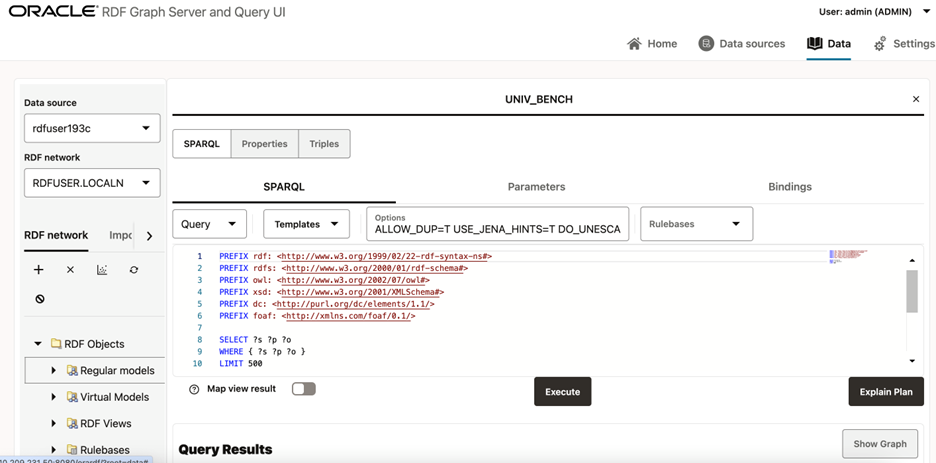The width and height of the screenshot is (936, 463).
Task: Expand the Regular models tree node
Action: (x=54, y=371)
